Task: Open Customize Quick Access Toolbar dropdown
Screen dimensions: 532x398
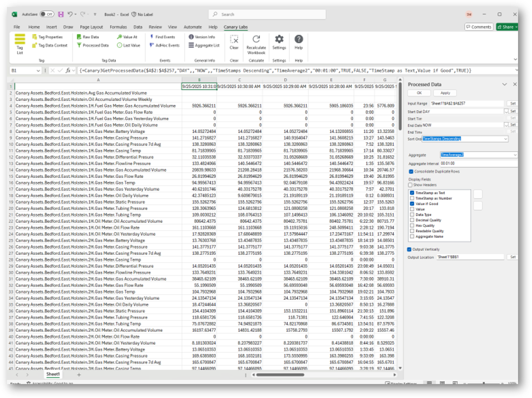Action: [x=95, y=14]
